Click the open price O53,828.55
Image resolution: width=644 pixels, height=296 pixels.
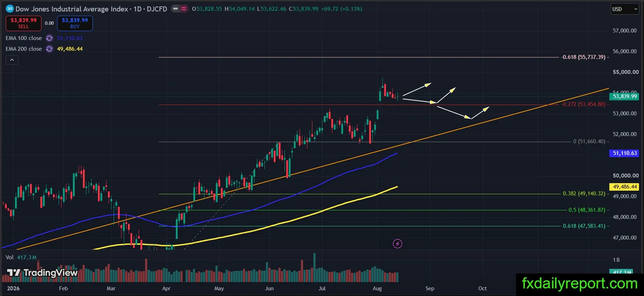(x=207, y=9)
